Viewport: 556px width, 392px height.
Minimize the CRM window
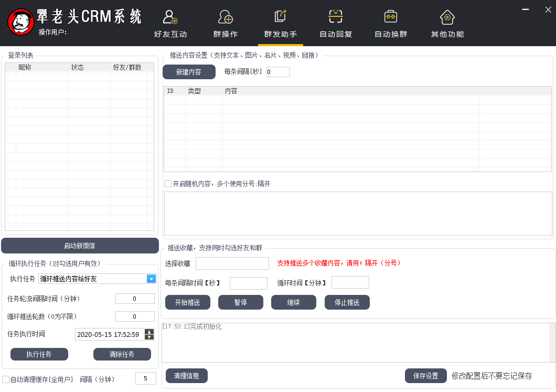(x=525, y=8)
